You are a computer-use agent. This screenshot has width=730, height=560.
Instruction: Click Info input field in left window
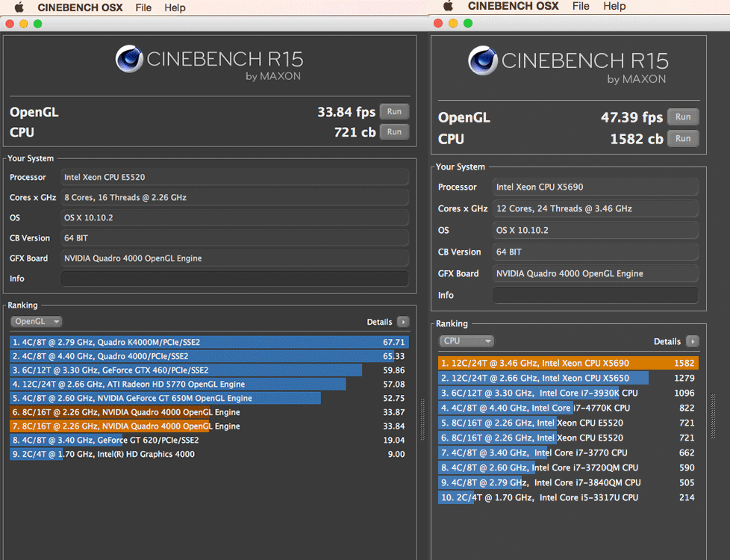(x=234, y=279)
